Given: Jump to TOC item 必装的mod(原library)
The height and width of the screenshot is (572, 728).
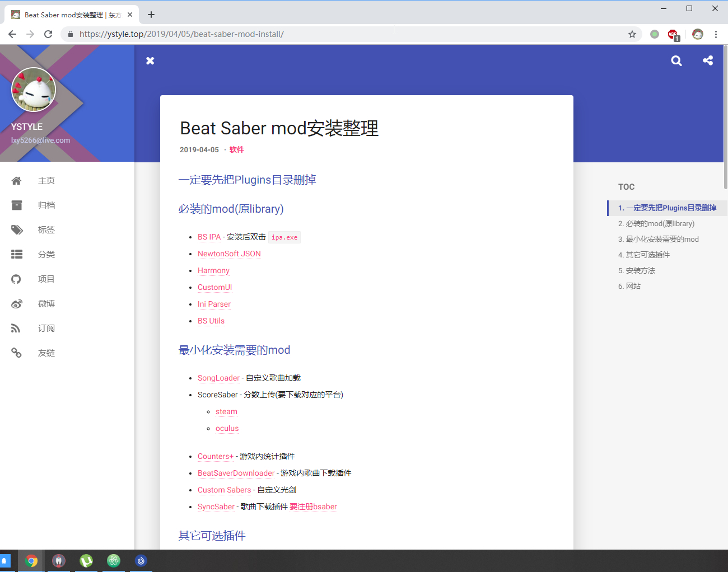Looking at the screenshot, I should pyautogui.click(x=656, y=223).
